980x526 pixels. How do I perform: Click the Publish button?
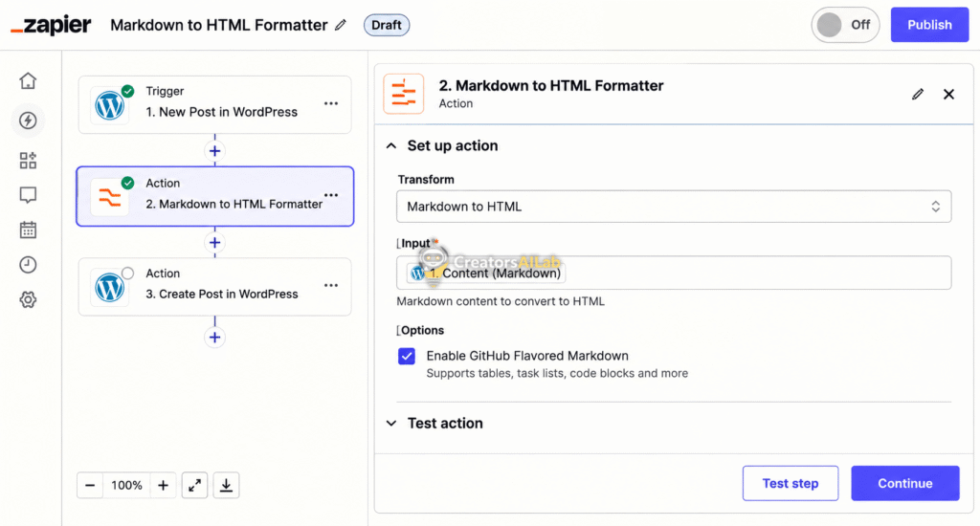point(929,25)
